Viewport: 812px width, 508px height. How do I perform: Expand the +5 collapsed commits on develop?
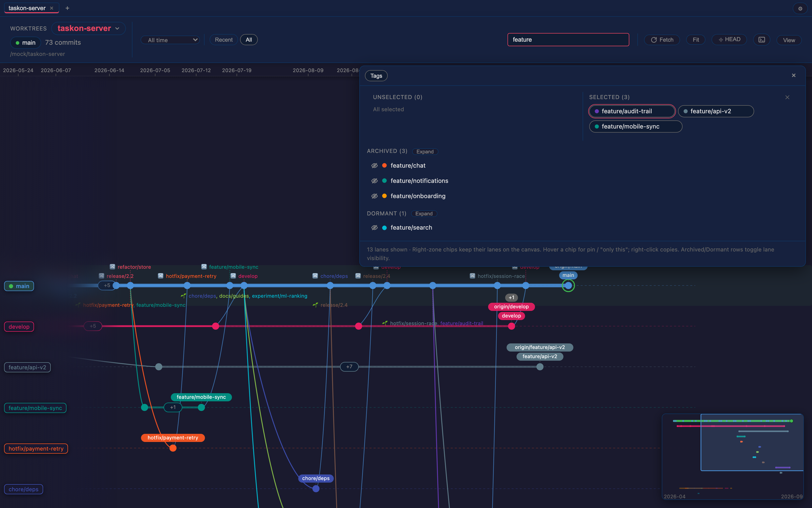(x=93, y=326)
